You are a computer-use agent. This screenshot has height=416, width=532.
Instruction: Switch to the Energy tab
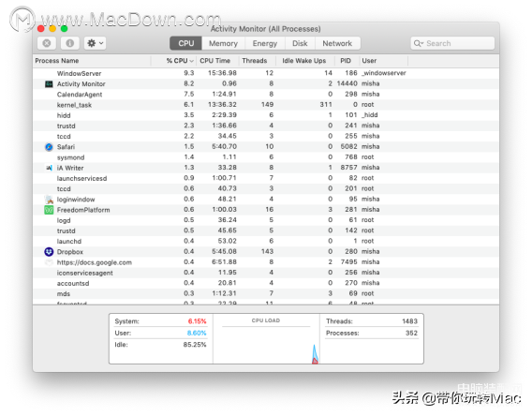(265, 43)
